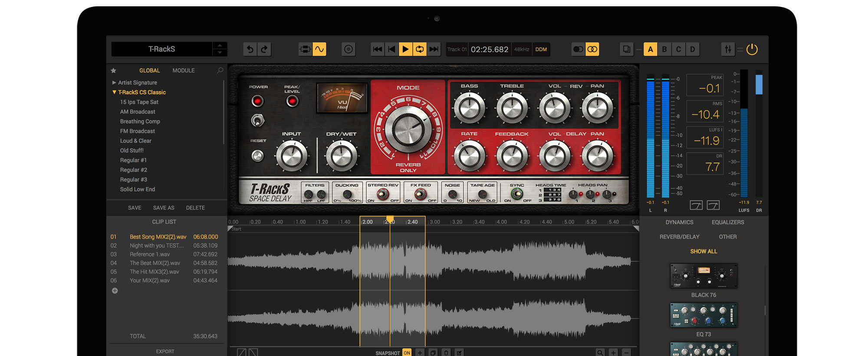
Task: Select comparison slot C
Action: [x=678, y=49]
